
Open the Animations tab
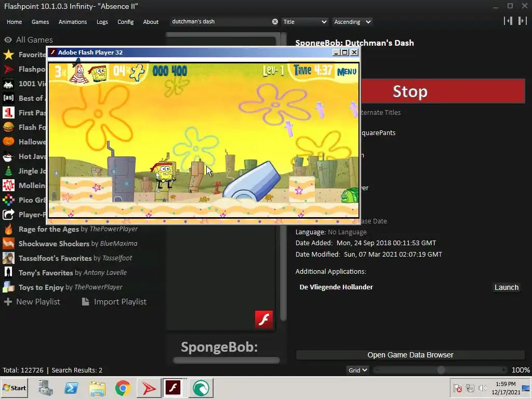pyautogui.click(x=73, y=22)
